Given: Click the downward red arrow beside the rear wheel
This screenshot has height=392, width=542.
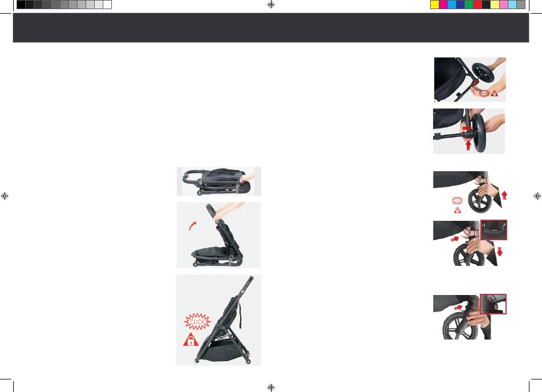Looking at the screenshot, I should (x=499, y=252).
